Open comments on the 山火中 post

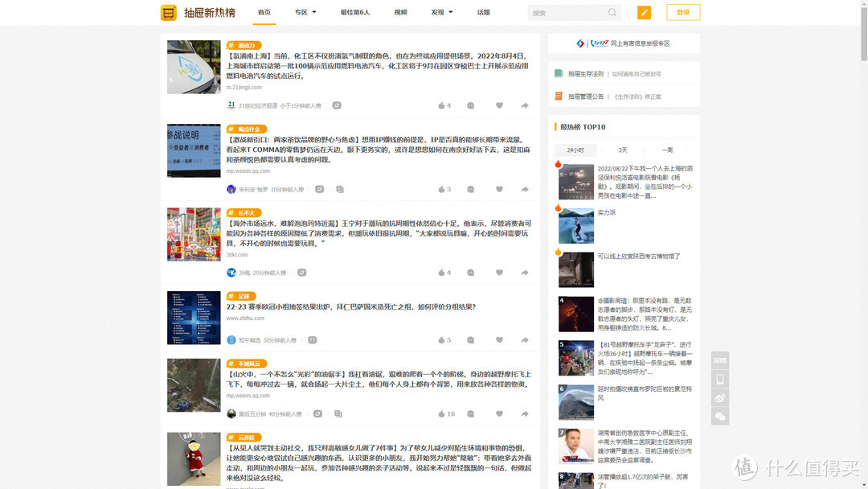(470, 413)
